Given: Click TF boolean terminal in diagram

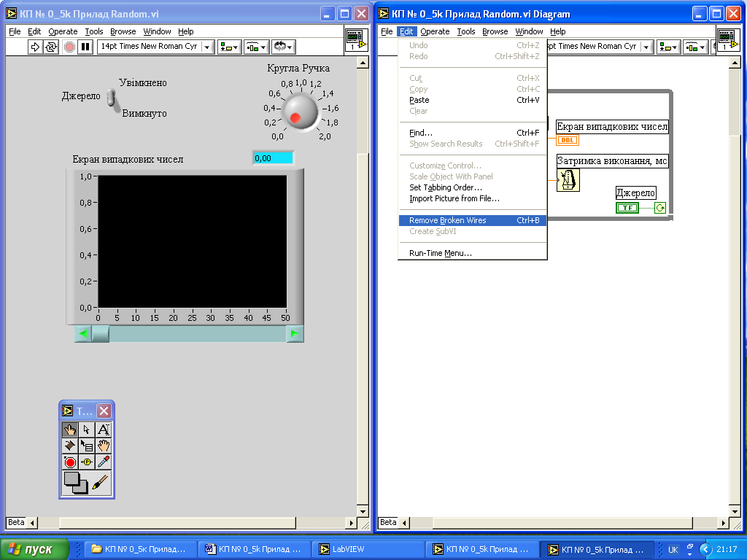Looking at the screenshot, I should pos(627,208).
